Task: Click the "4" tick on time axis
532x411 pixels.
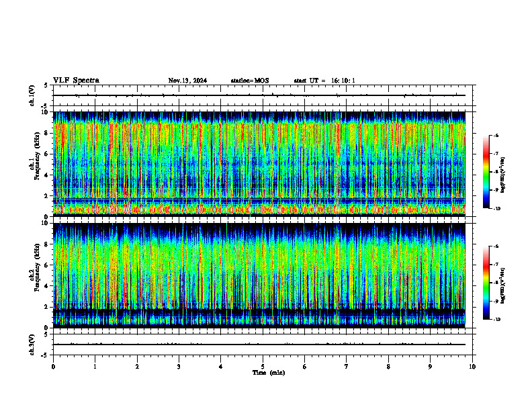Action: point(221,367)
